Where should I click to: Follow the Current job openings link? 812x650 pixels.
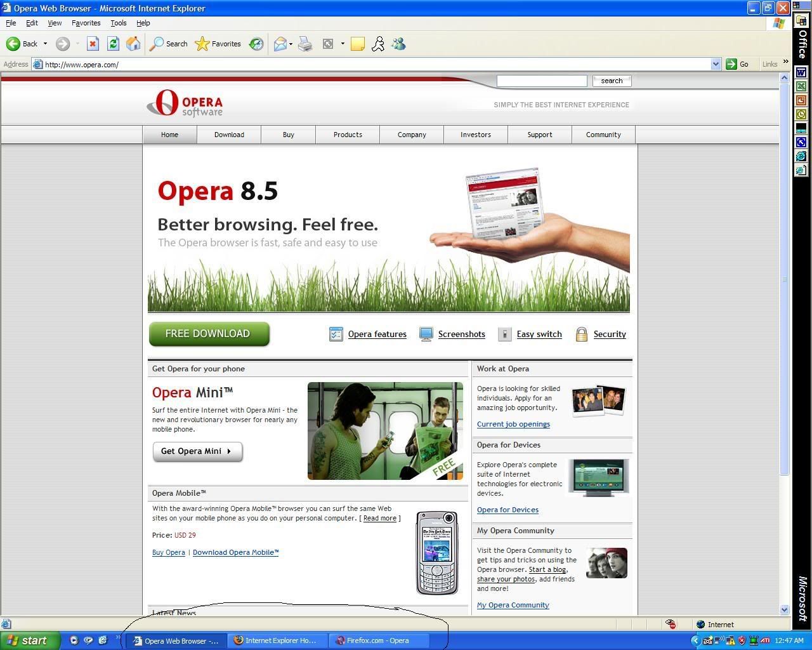[513, 424]
